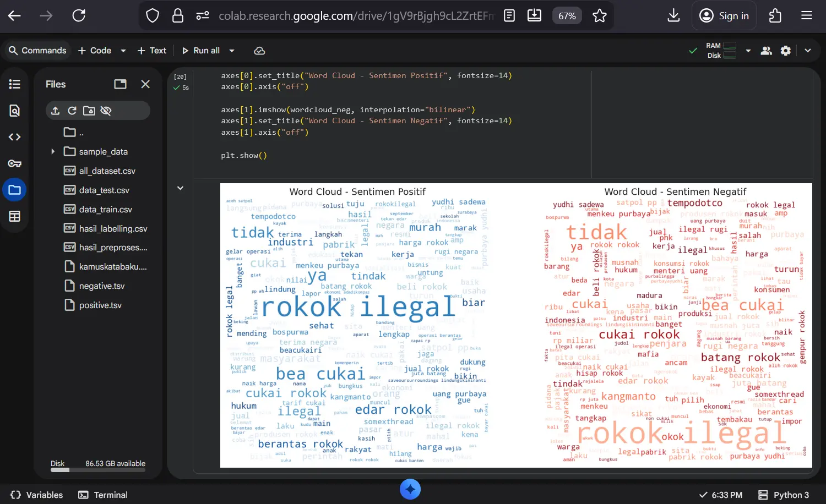Open the Code snippets panel

pos(14,136)
